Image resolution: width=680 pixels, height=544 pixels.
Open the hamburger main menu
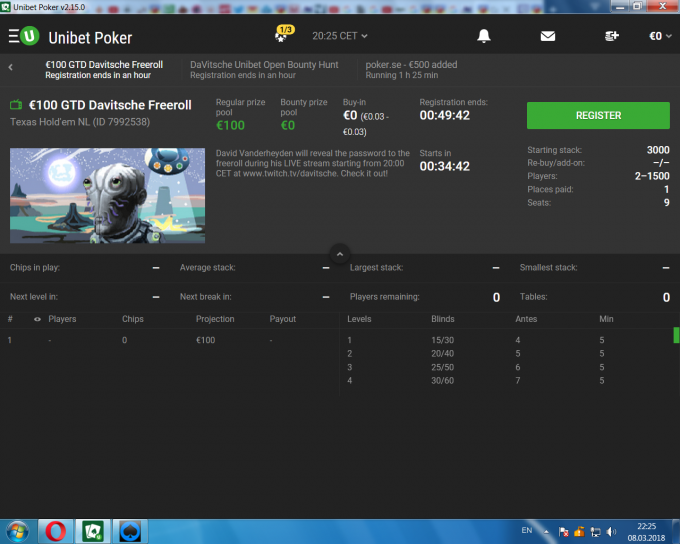[14, 36]
